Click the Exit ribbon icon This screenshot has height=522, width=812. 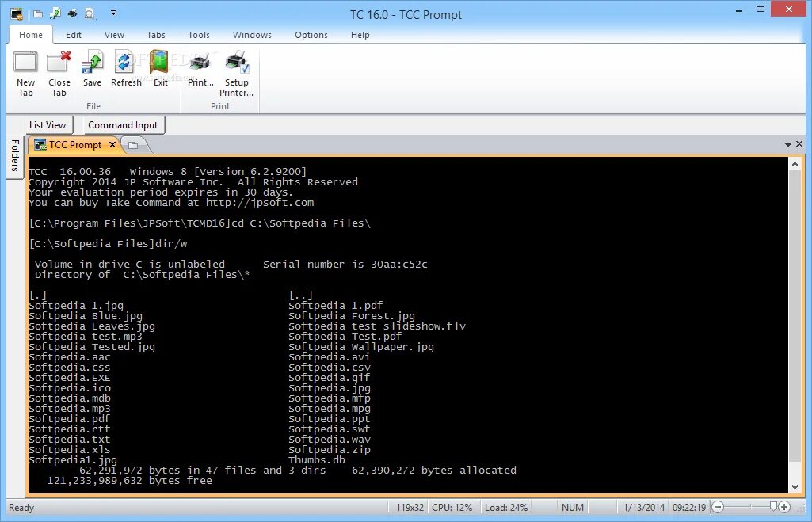point(161,68)
